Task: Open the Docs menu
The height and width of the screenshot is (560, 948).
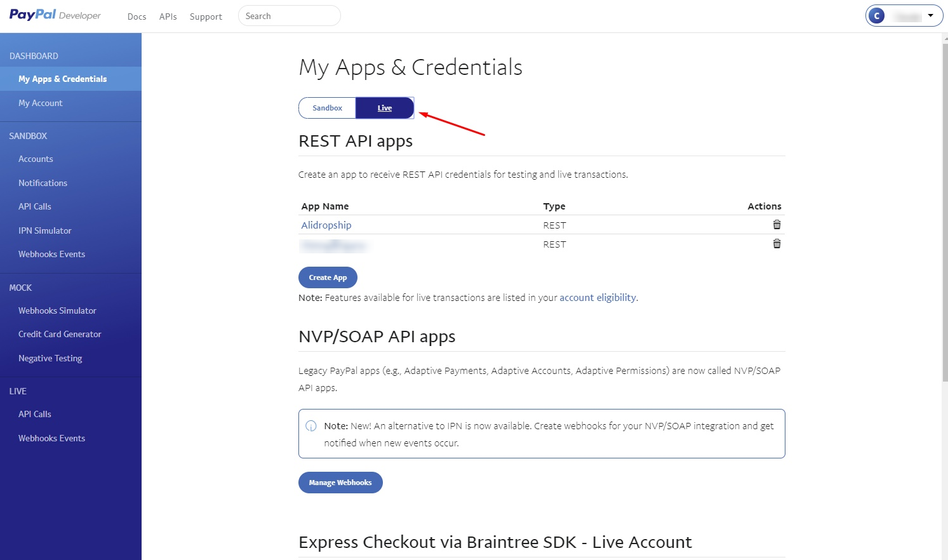Action: [x=137, y=17]
